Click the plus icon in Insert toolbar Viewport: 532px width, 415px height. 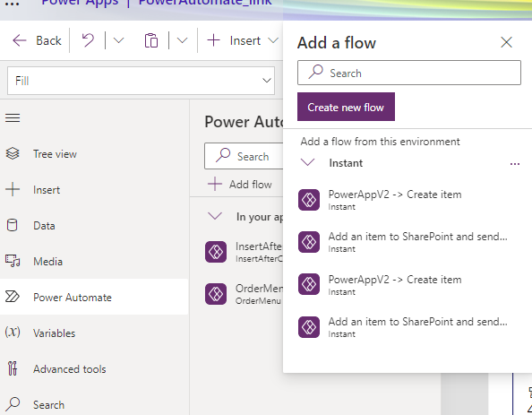point(213,40)
